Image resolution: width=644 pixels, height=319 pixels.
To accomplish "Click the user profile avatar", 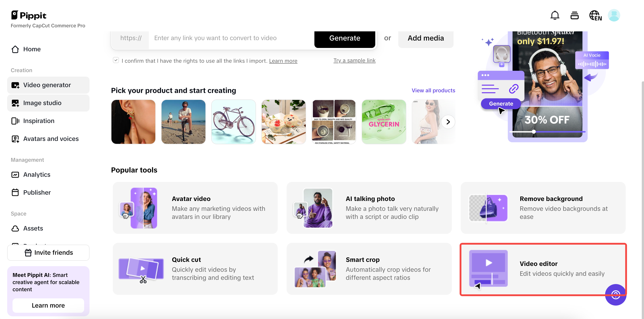I will click(614, 15).
